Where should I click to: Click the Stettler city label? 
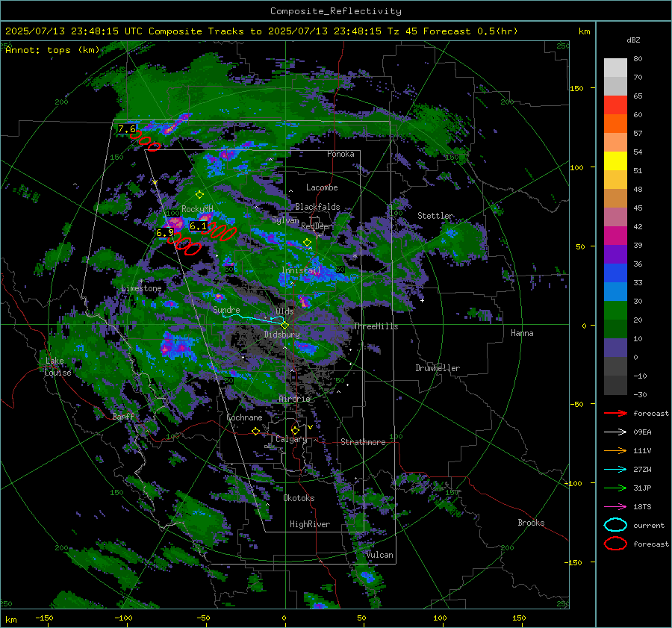click(x=435, y=216)
